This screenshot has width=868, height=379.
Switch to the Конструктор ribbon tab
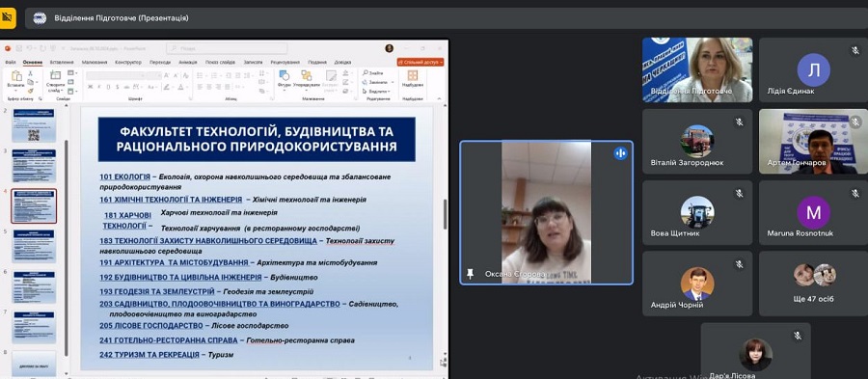[x=128, y=63]
